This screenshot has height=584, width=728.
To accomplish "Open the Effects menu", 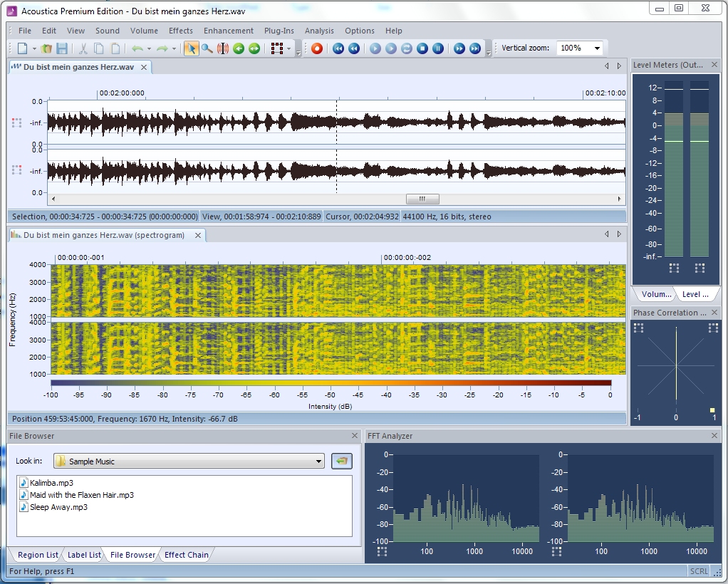I will coord(180,31).
